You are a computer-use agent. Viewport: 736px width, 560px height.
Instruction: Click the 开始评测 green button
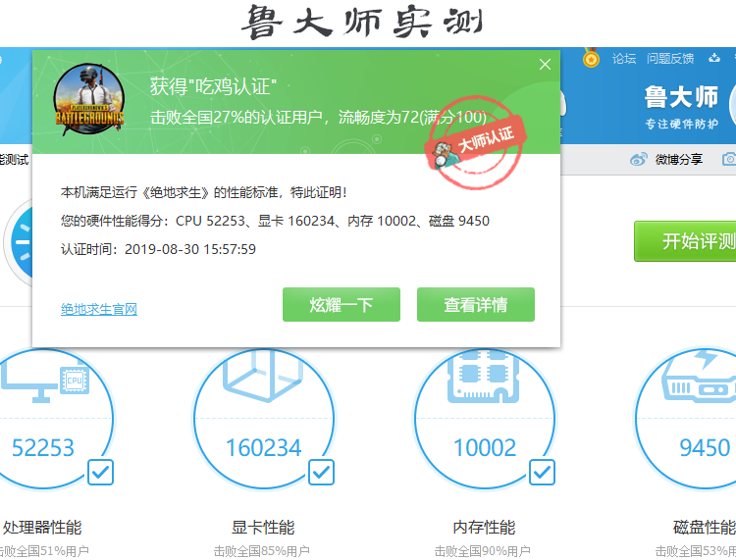pos(685,241)
